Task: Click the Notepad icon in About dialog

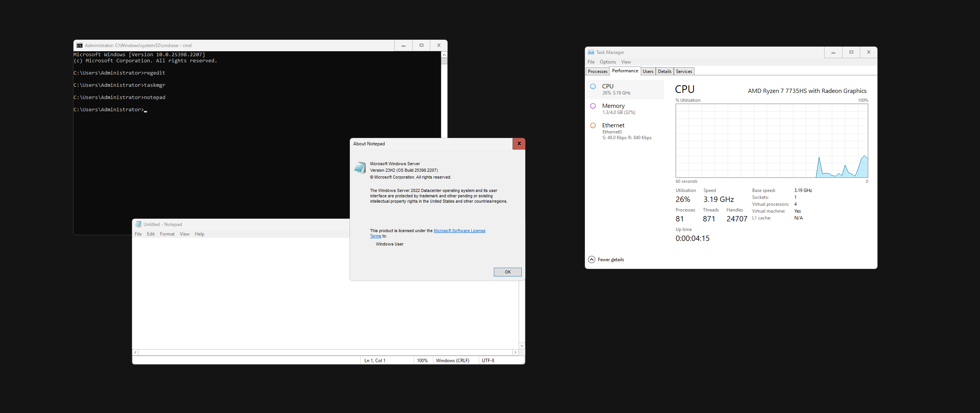Action: click(360, 167)
